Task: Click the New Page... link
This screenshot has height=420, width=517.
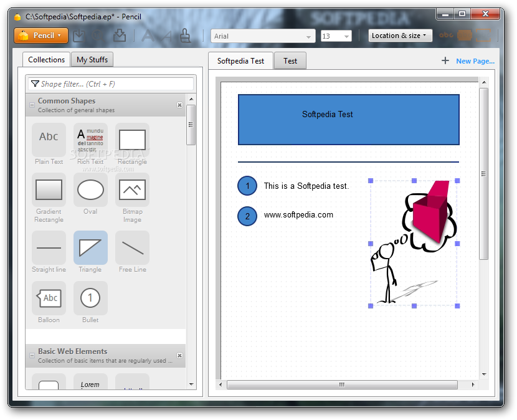Action: (475, 61)
